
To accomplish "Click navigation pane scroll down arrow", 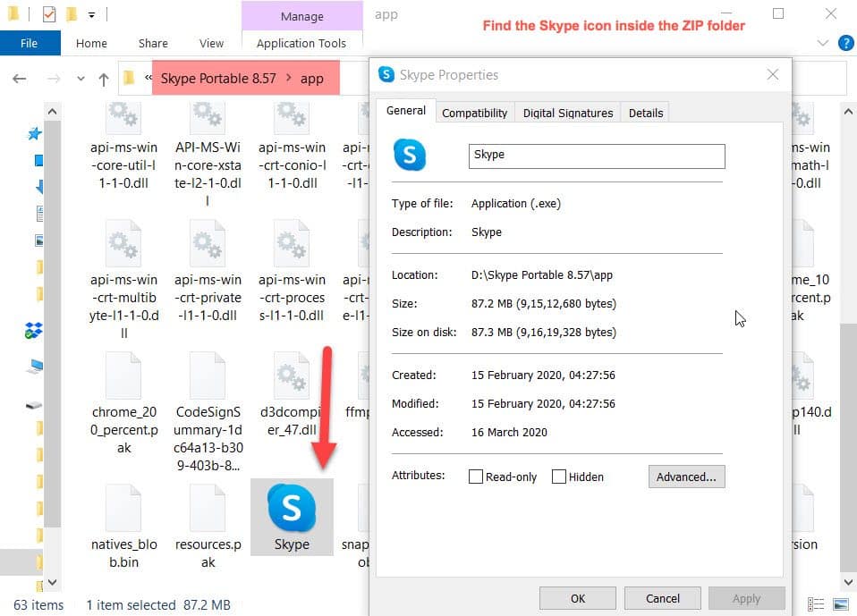I will (52, 582).
